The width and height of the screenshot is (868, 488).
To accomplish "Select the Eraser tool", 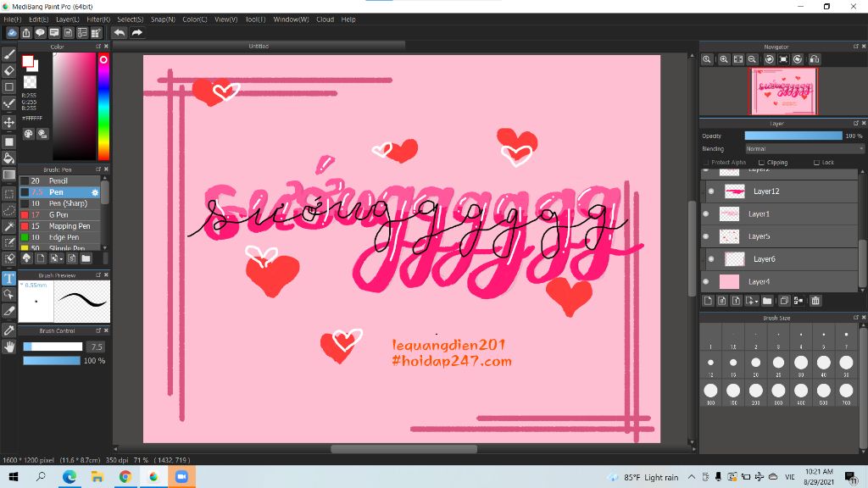I will point(8,71).
